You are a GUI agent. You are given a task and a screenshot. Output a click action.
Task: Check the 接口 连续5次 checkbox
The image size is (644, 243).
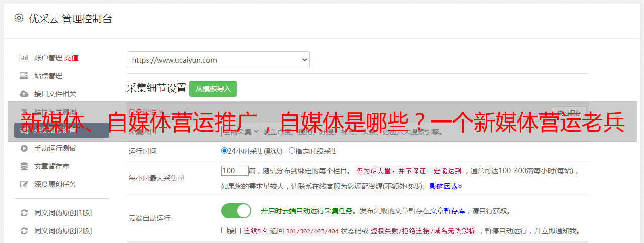click(224, 230)
